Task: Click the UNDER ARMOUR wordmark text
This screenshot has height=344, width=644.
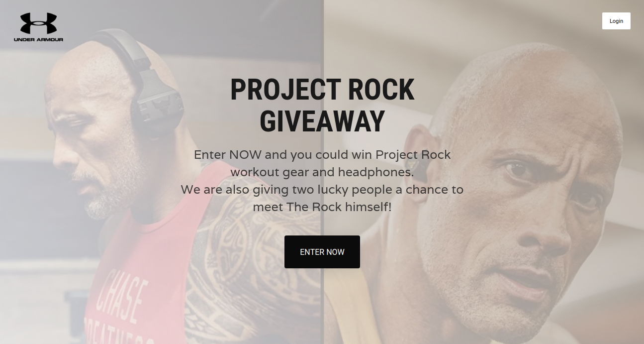Action: tap(39, 39)
